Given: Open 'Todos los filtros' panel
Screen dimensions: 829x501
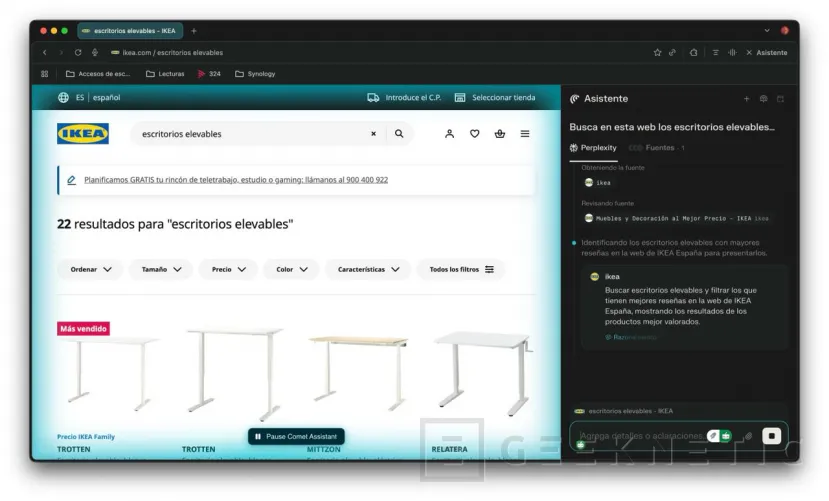Looking at the screenshot, I should click(x=461, y=270).
